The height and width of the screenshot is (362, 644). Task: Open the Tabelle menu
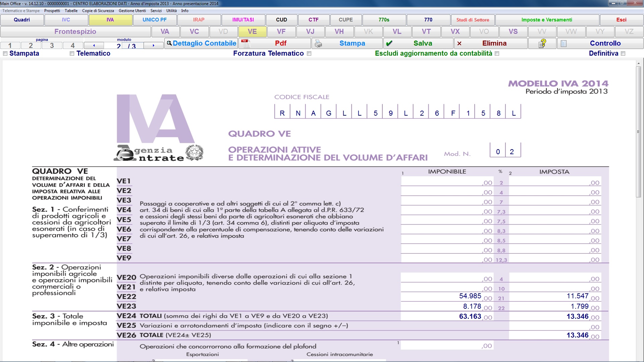[x=71, y=11]
